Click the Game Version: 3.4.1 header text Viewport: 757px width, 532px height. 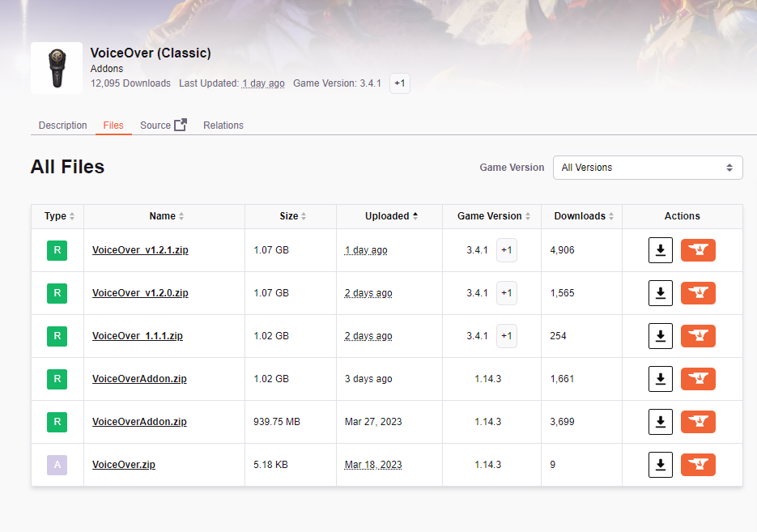pos(337,83)
